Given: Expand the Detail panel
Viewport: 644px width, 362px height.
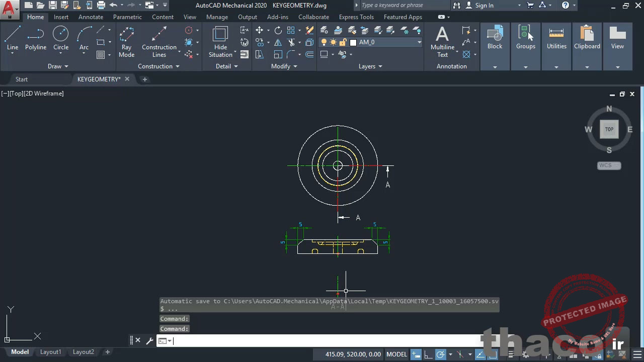Looking at the screenshot, I should [226, 66].
